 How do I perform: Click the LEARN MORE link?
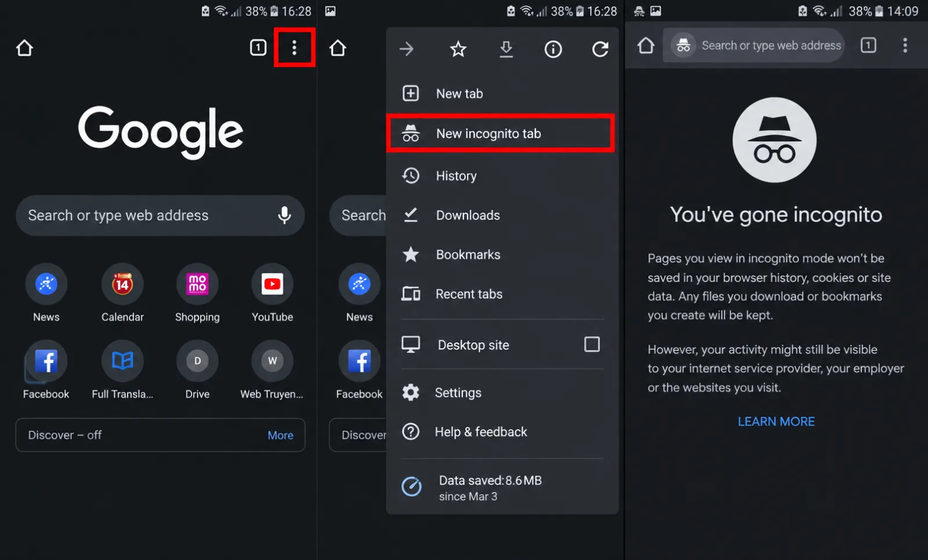click(x=776, y=421)
